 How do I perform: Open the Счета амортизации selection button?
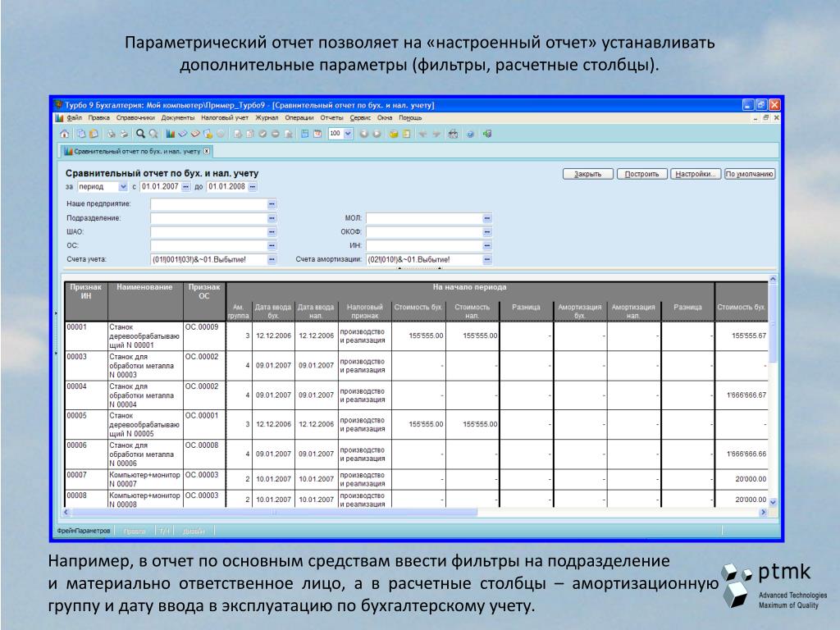487,259
